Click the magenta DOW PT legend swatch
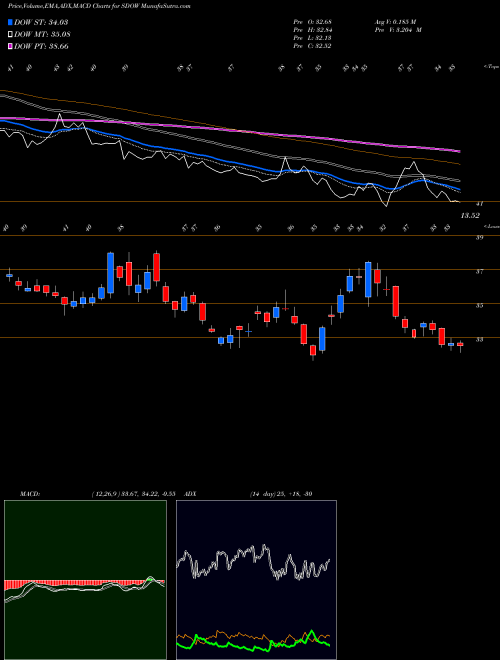 [10, 46]
